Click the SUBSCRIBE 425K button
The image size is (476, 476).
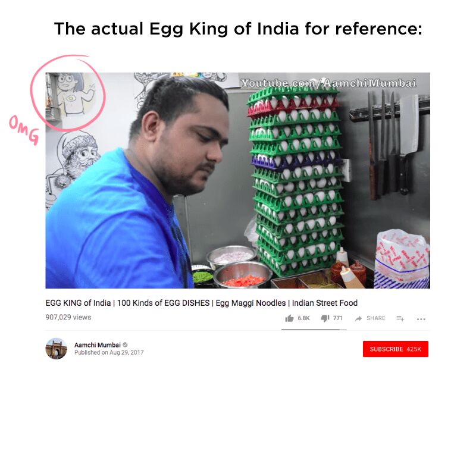(396, 349)
